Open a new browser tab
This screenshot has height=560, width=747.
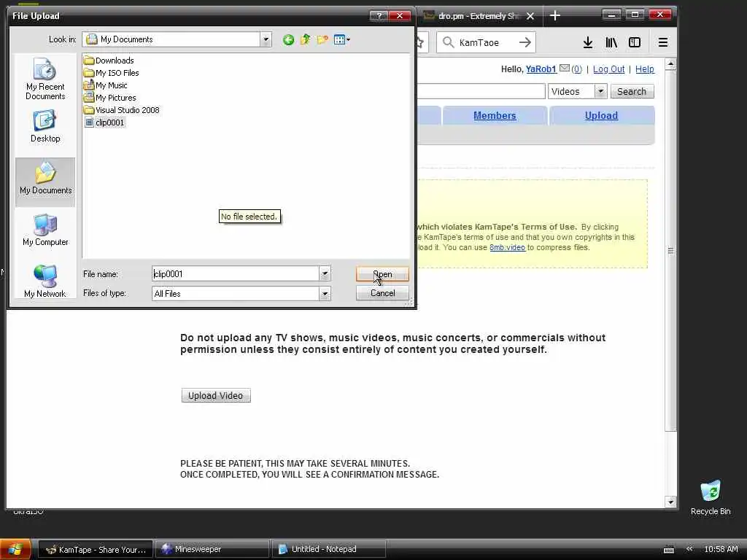tap(555, 16)
